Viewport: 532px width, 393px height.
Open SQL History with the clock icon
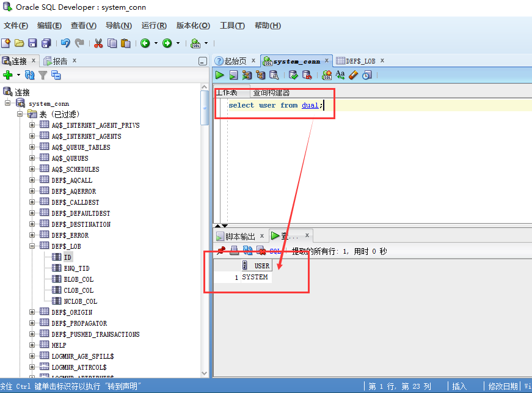[367, 75]
